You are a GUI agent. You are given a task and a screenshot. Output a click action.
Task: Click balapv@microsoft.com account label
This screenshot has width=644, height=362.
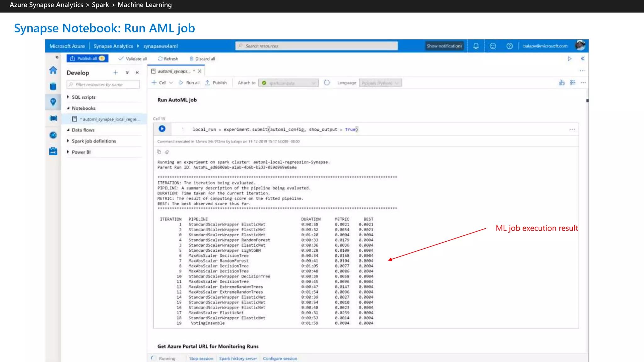coord(545,46)
